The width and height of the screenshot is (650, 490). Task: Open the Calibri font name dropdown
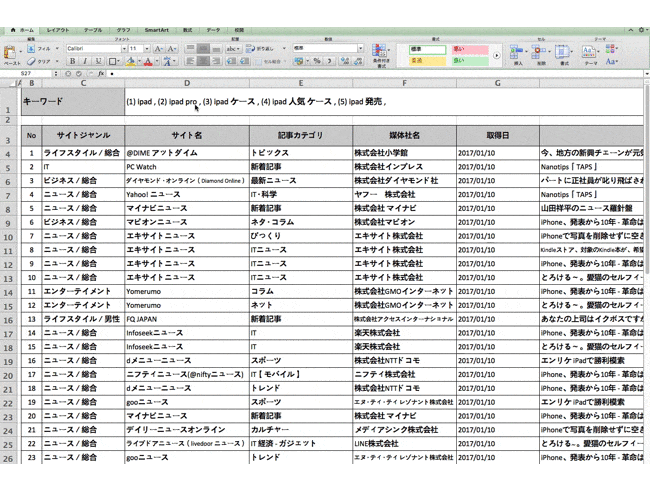click(x=124, y=49)
